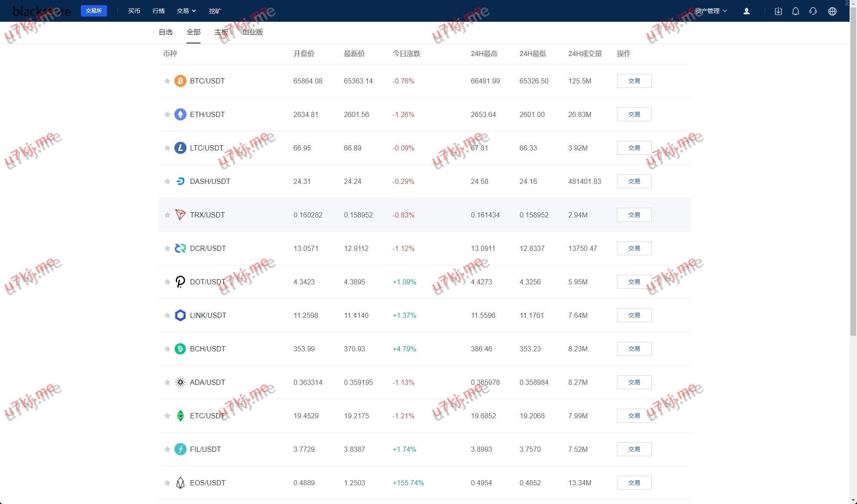Toggle favorite star for TRX/USDT
The image size is (857, 504).
(167, 215)
